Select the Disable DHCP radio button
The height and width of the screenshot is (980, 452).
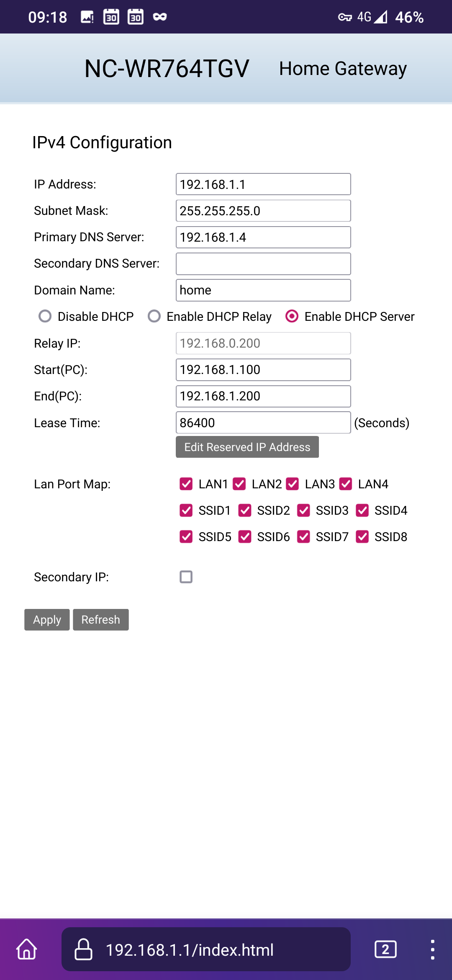(x=45, y=316)
